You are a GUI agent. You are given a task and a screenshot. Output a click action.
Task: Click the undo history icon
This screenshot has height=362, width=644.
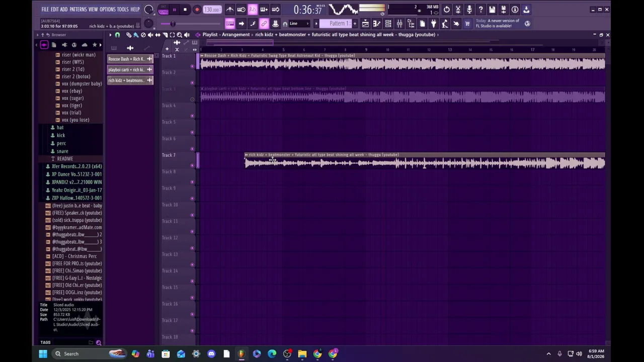pos(447,10)
